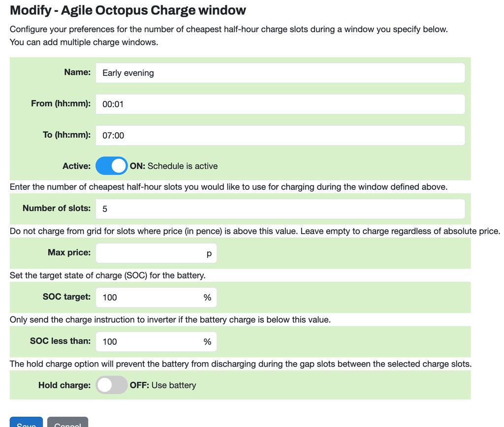
Task: Enable the Hold charge switch
Action: click(x=111, y=385)
